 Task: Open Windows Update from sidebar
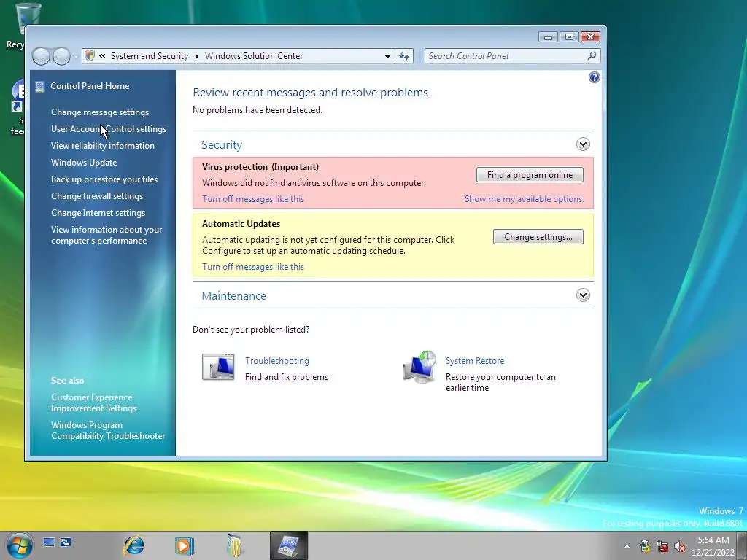pos(84,163)
